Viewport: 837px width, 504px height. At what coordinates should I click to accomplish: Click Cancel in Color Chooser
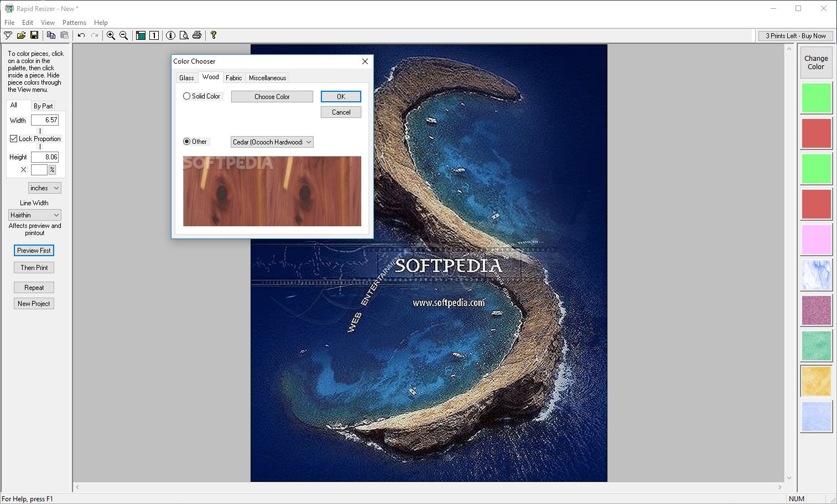[341, 112]
